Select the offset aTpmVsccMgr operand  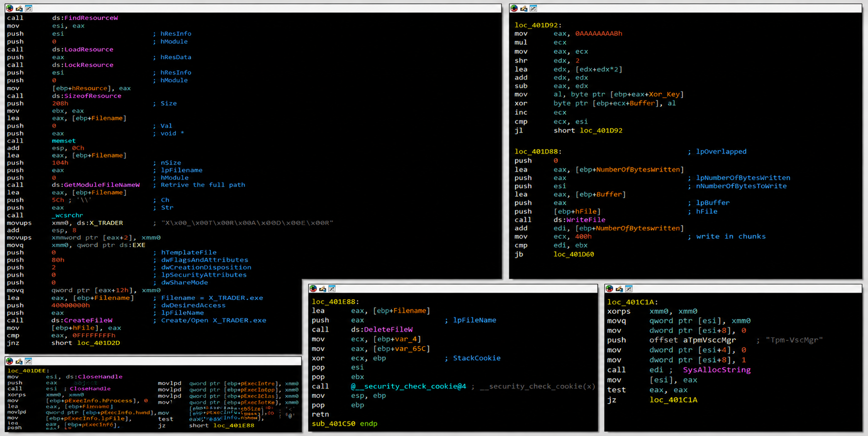[x=692, y=340]
